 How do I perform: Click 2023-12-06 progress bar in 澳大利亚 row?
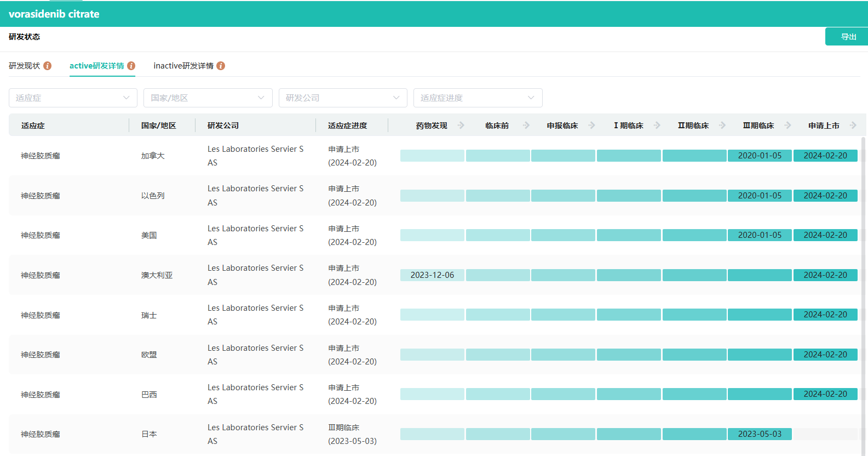(432, 275)
